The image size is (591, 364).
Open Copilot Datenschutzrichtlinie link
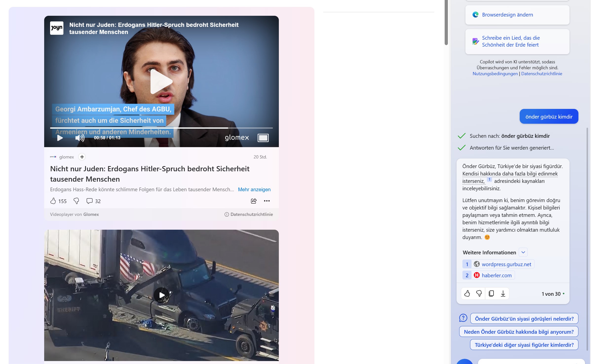(x=542, y=73)
